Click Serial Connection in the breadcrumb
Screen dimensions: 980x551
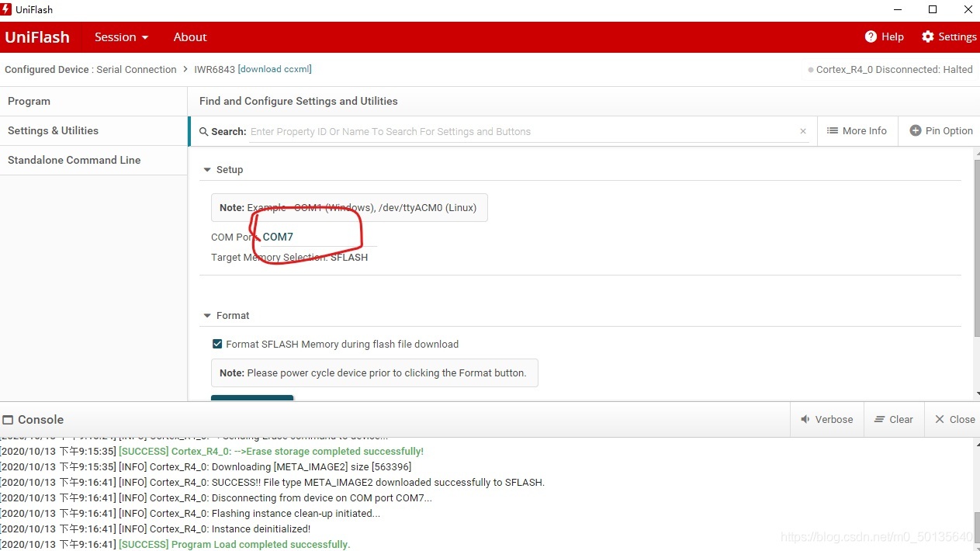pos(137,69)
